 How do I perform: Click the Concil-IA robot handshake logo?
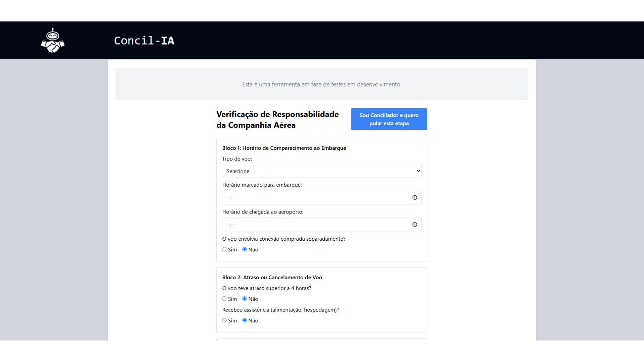coord(53,41)
